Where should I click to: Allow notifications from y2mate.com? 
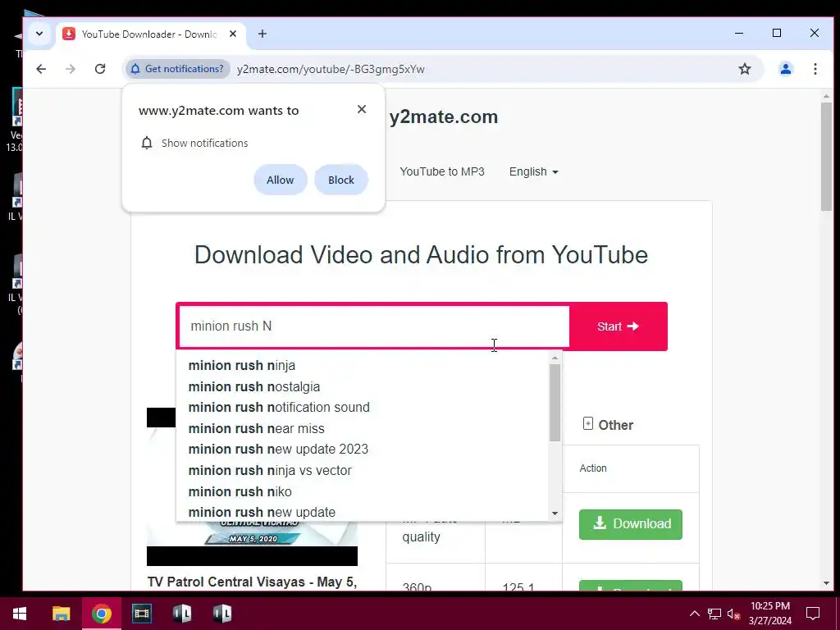[281, 180]
